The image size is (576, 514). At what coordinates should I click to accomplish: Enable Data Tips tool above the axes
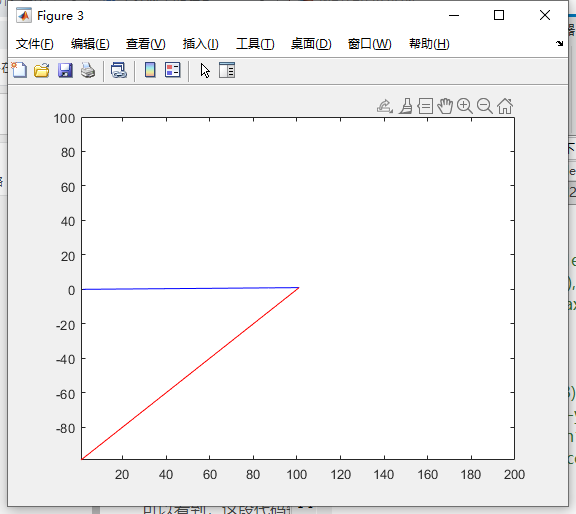[x=425, y=106]
